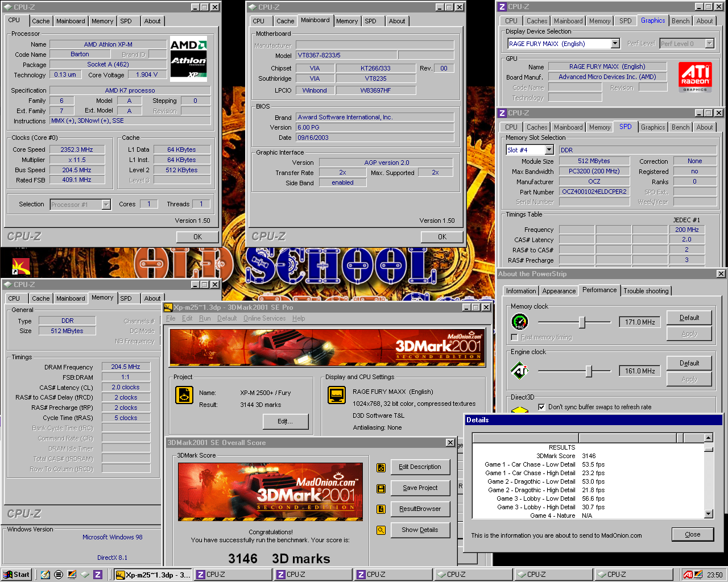Screen dimensions: 728x582
Task: Click the Z icon in the SPD window title bar
Action: coord(502,113)
